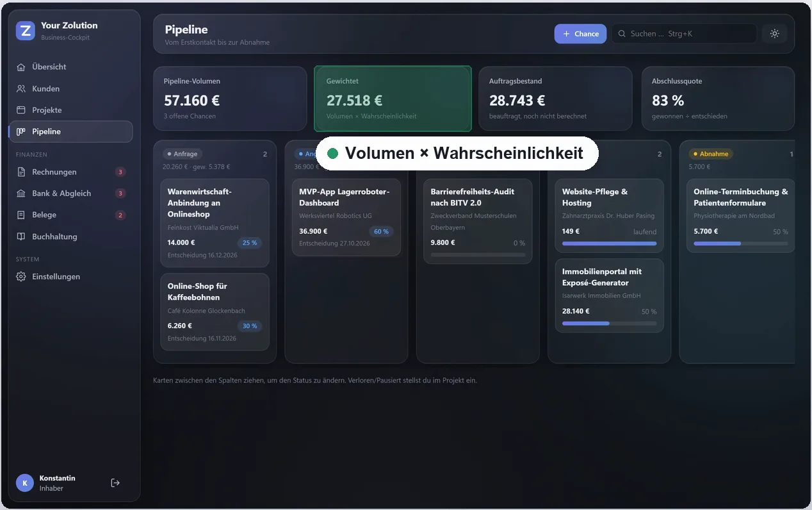Click the Website-Pflege & Hosting progress bar
This screenshot has width=812, height=510.
point(610,243)
